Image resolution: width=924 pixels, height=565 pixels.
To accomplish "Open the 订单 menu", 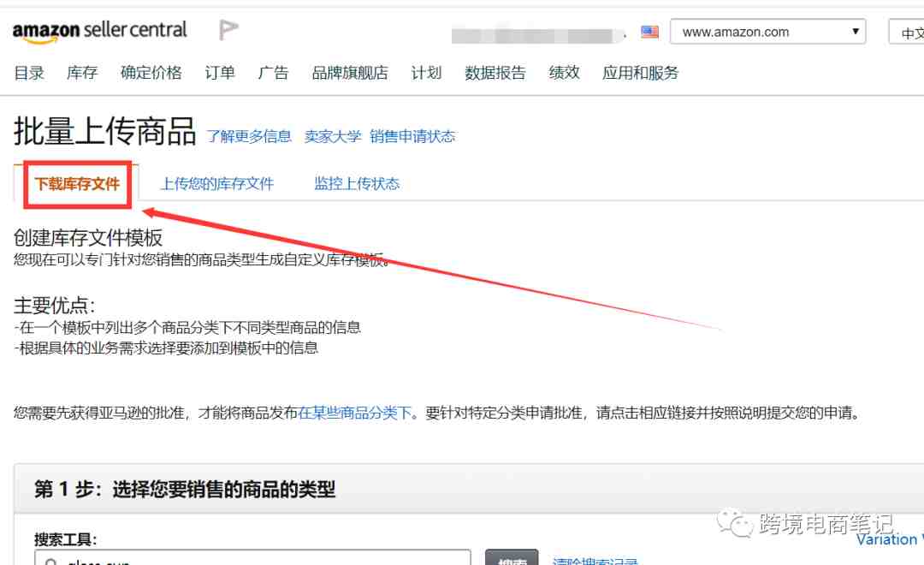I will tap(220, 73).
